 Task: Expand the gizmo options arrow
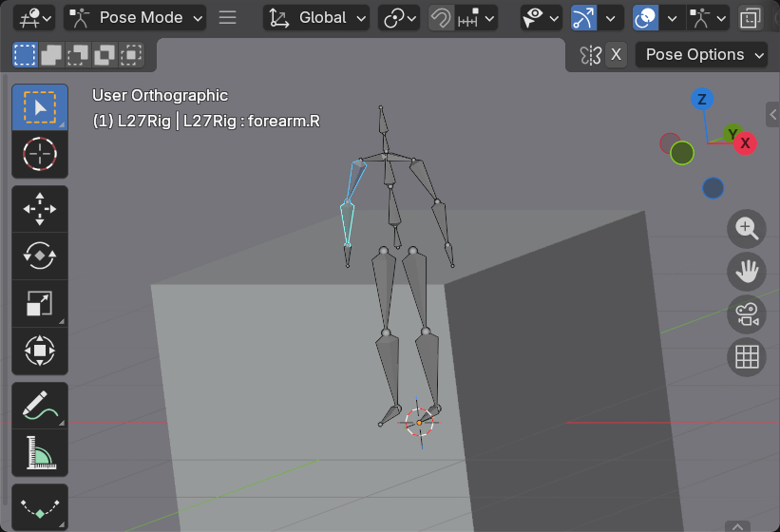pyautogui.click(x=611, y=18)
